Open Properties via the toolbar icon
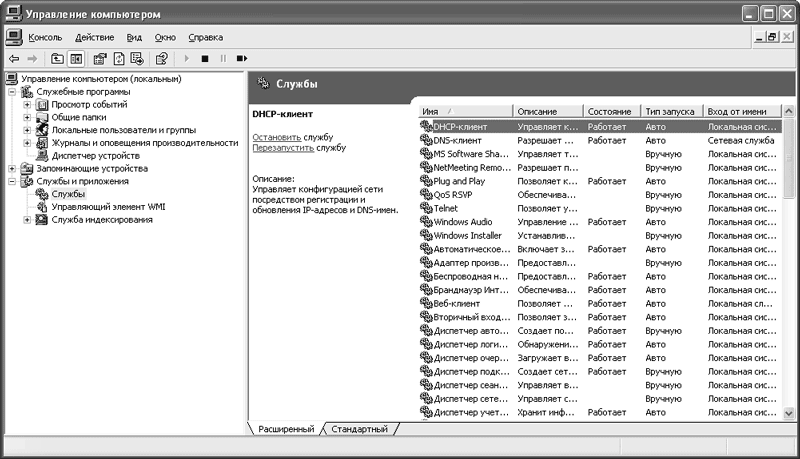Viewport: 800px width, 459px height. pos(100,59)
